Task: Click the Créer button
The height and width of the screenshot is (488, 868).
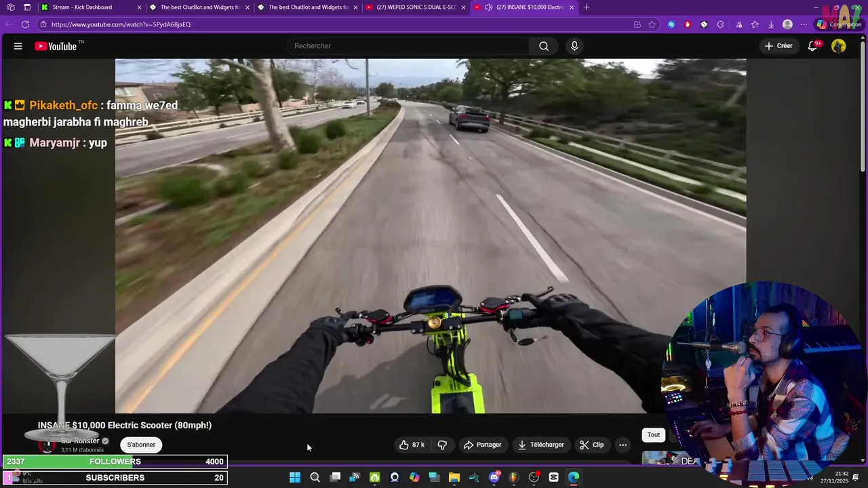Action: [x=778, y=46]
